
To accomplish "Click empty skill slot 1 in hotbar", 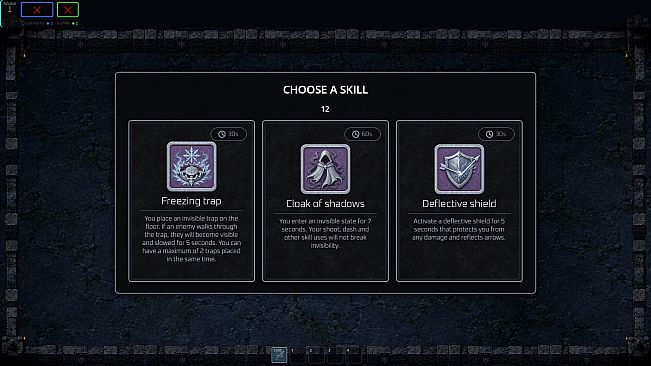I will [298, 356].
